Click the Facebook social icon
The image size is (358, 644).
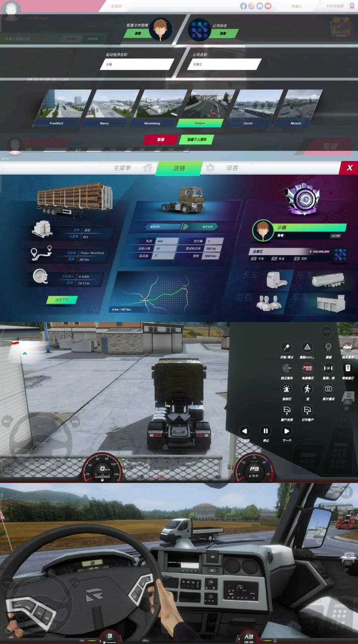click(244, 6)
